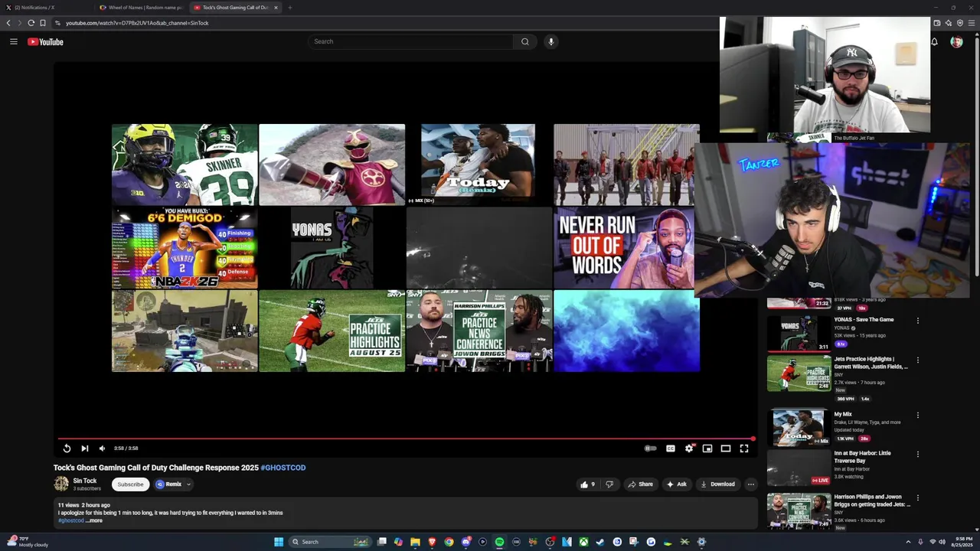This screenshot has height=551, width=980.
Task: Open the Windows Start menu
Action: point(279,542)
